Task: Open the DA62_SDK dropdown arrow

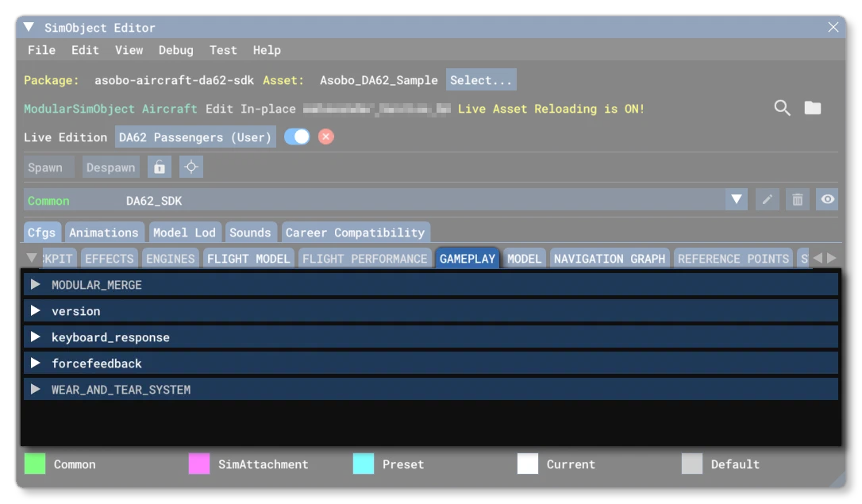Action: click(737, 199)
